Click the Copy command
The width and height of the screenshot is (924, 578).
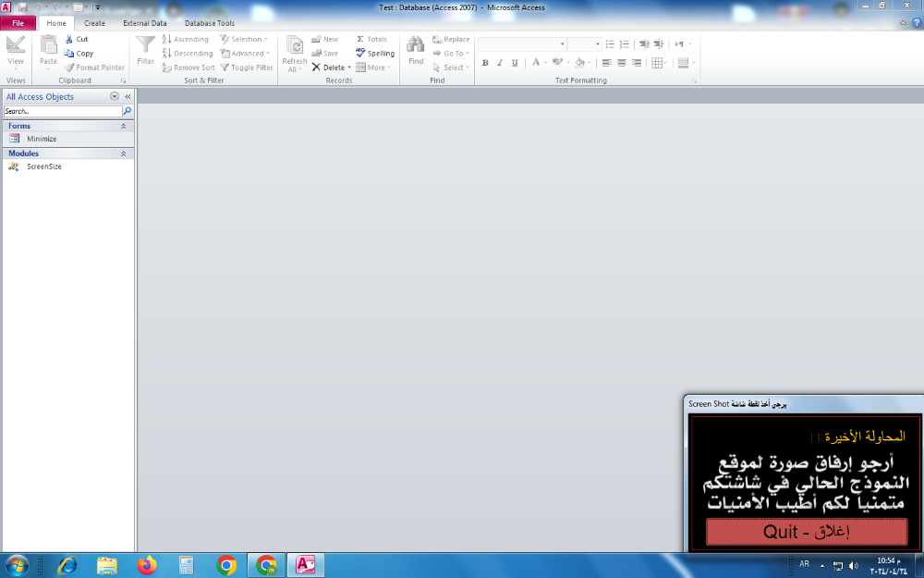click(x=79, y=53)
